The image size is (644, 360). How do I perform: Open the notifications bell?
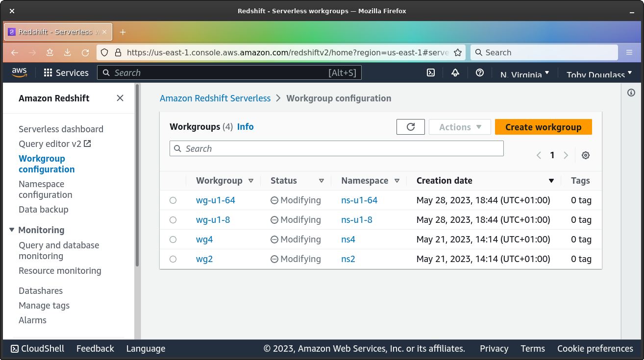[x=455, y=72]
